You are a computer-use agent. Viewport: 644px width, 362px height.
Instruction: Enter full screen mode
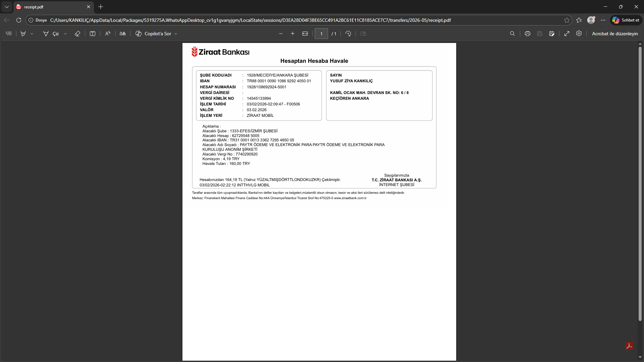click(x=567, y=34)
